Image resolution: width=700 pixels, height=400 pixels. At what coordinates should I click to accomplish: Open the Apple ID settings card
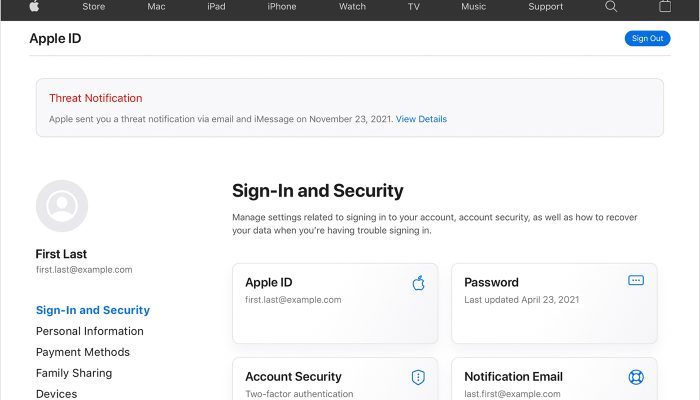point(335,303)
